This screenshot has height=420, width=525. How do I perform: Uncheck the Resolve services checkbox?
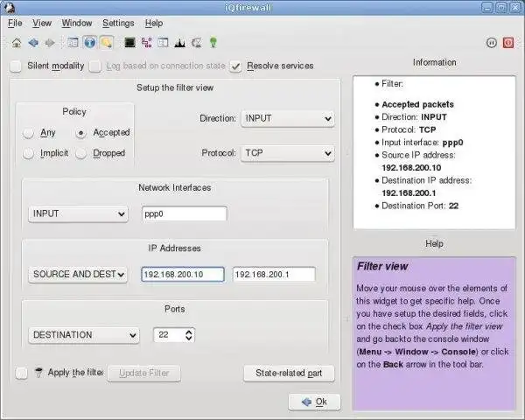tap(235, 66)
